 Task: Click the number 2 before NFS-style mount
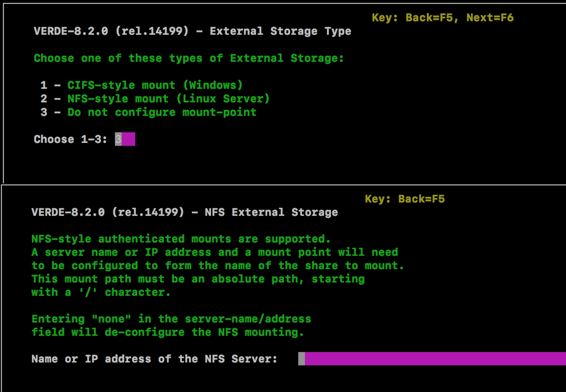tap(44, 99)
